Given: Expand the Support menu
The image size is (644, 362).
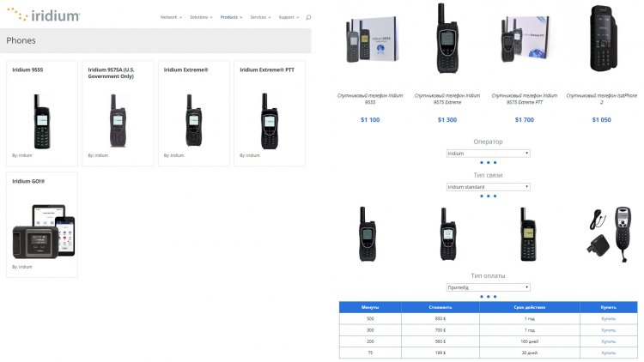Looking at the screenshot, I should (x=289, y=17).
